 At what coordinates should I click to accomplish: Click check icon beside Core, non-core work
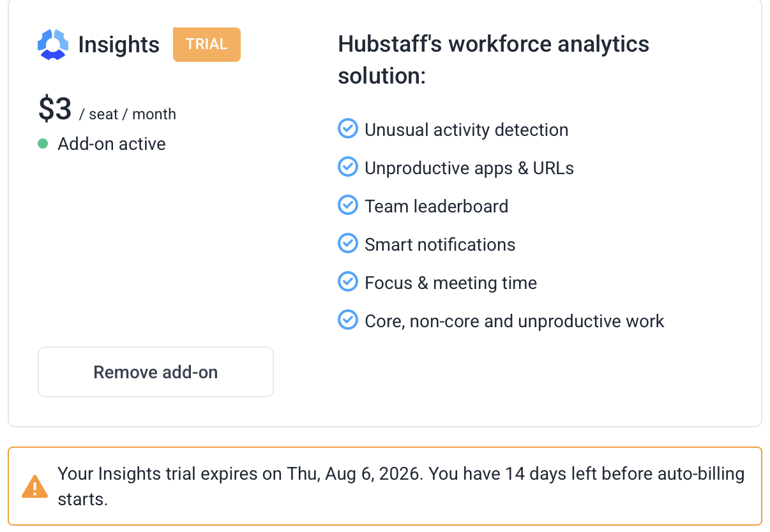click(347, 320)
